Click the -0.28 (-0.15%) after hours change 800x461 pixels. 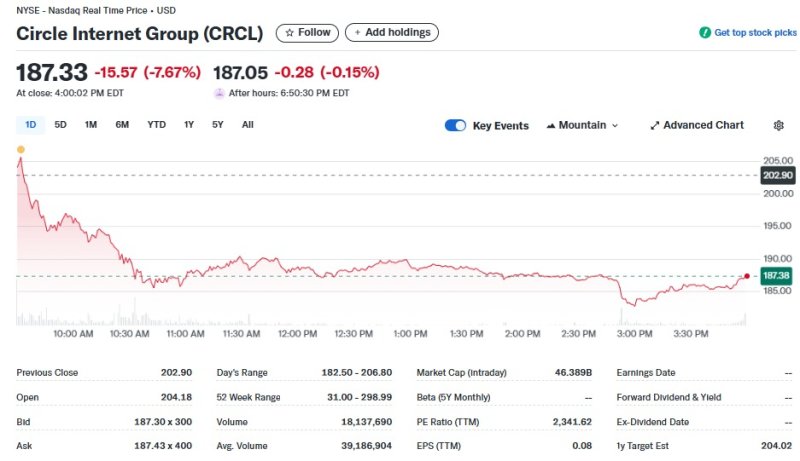[x=327, y=72]
